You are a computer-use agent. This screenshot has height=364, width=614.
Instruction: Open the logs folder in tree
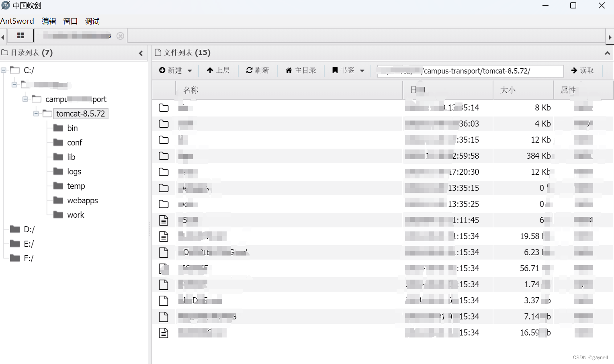click(74, 172)
